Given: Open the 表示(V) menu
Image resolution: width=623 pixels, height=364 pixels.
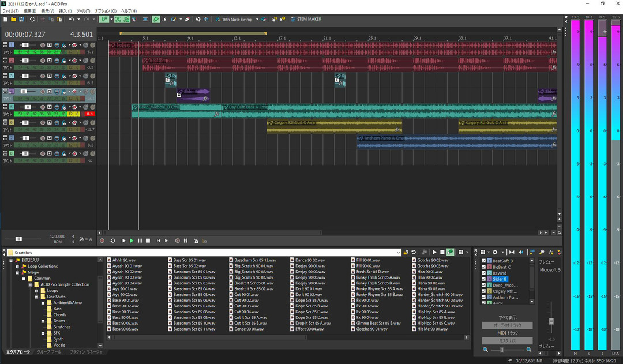Looking at the screenshot, I should [x=48, y=11].
